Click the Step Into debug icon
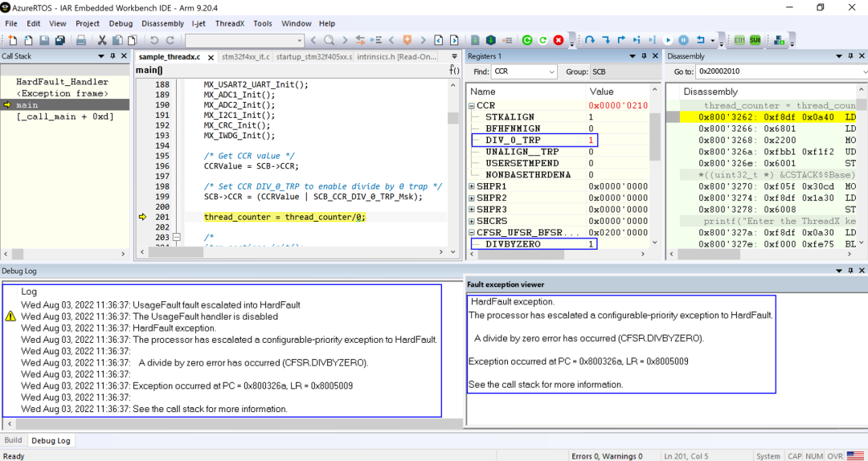 click(606, 40)
